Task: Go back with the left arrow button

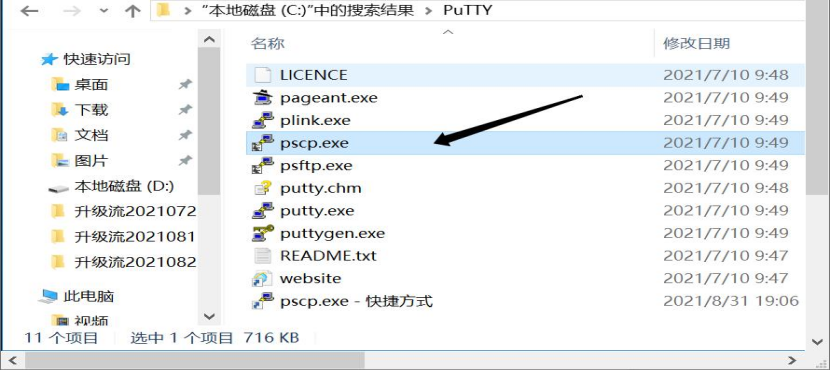Action: click(29, 11)
